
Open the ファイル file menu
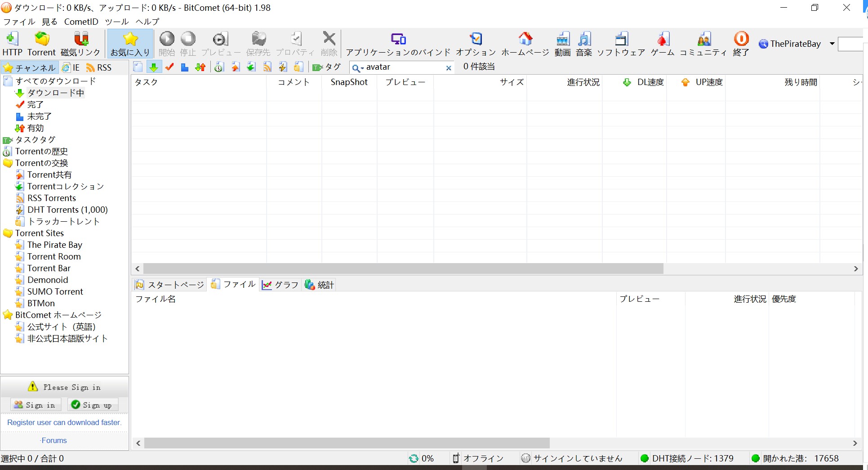point(19,22)
